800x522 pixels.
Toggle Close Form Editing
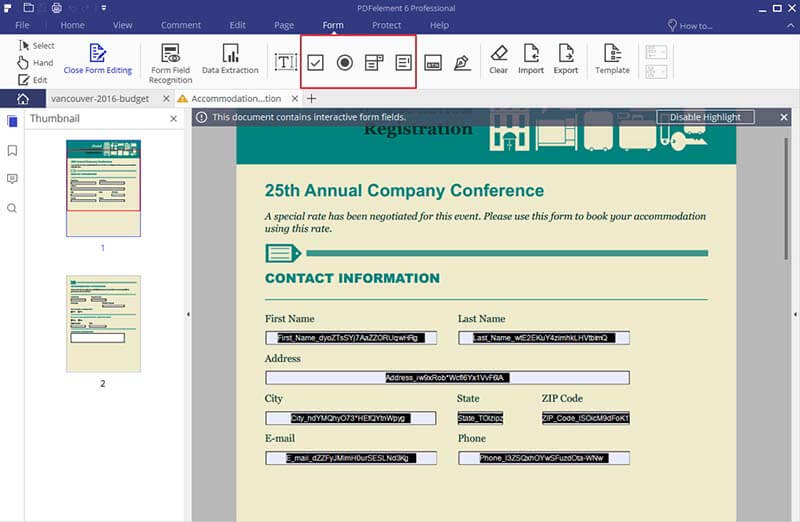pos(98,59)
